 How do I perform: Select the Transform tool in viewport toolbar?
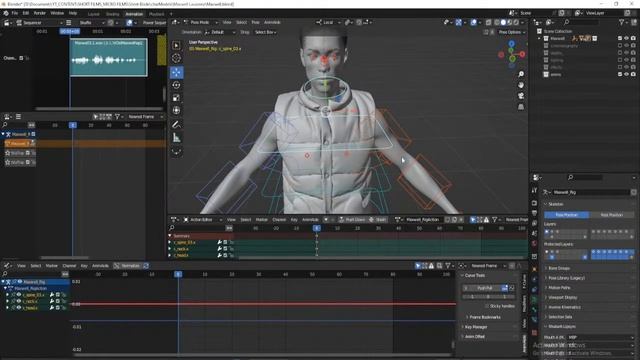coord(176,110)
